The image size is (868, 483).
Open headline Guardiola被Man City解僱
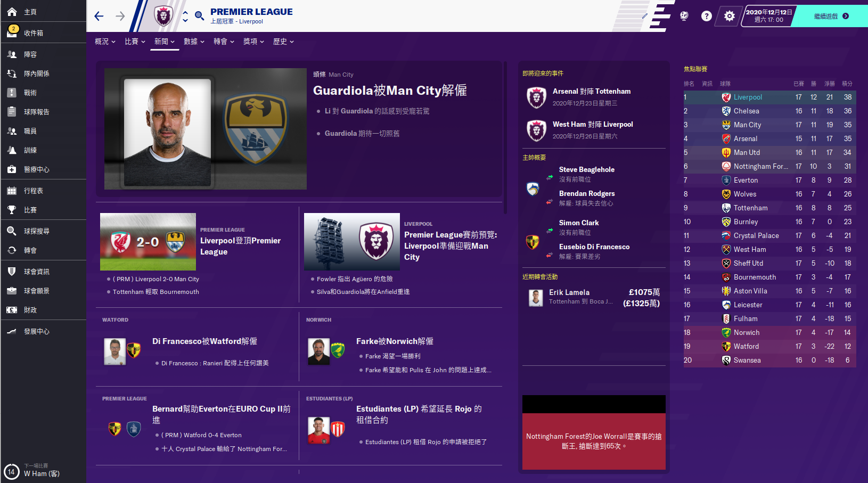pos(390,91)
